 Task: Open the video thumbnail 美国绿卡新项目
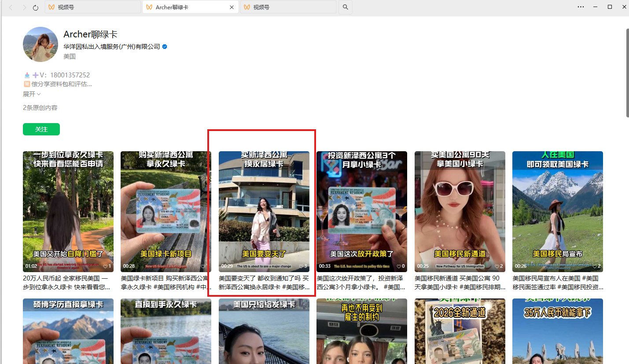pos(166,211)
